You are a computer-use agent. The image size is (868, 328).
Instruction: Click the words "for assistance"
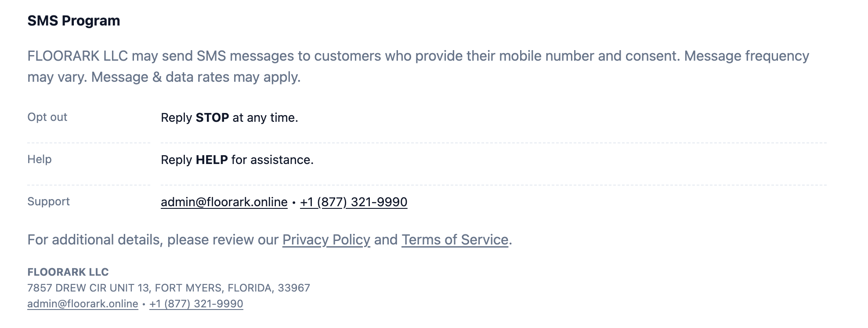click(x=272, y=160)
